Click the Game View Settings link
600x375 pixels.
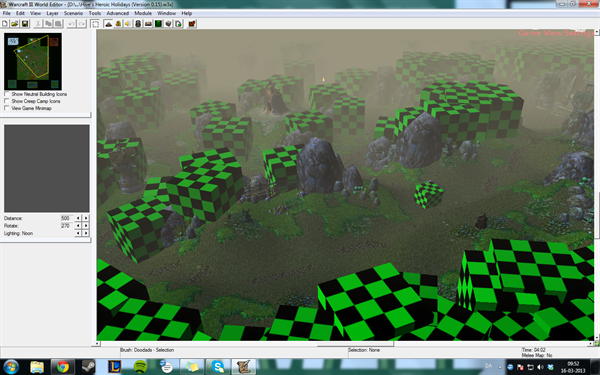(556, 33)
